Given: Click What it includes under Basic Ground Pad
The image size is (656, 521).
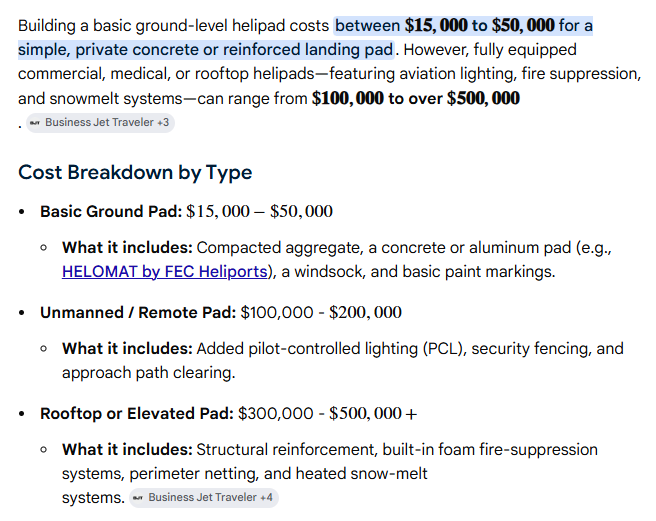Looking at the screenshot, I should (x=127, y=248).
